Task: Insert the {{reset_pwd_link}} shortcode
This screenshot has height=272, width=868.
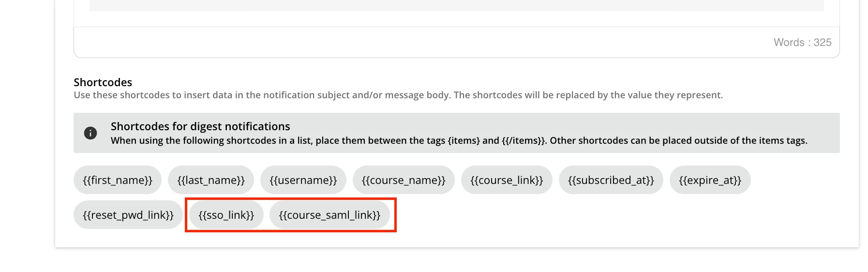Action: [128, 215]
